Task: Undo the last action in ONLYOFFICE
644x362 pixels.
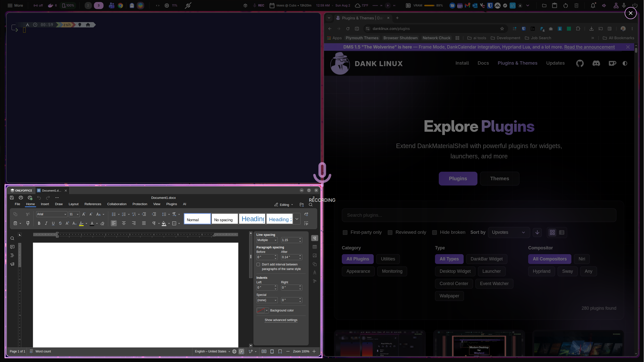Action: pyautogui.click(x=39, y=198)
